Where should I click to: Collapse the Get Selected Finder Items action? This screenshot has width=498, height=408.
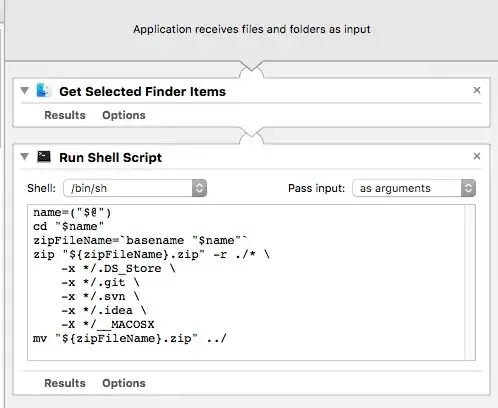(24, 90)
